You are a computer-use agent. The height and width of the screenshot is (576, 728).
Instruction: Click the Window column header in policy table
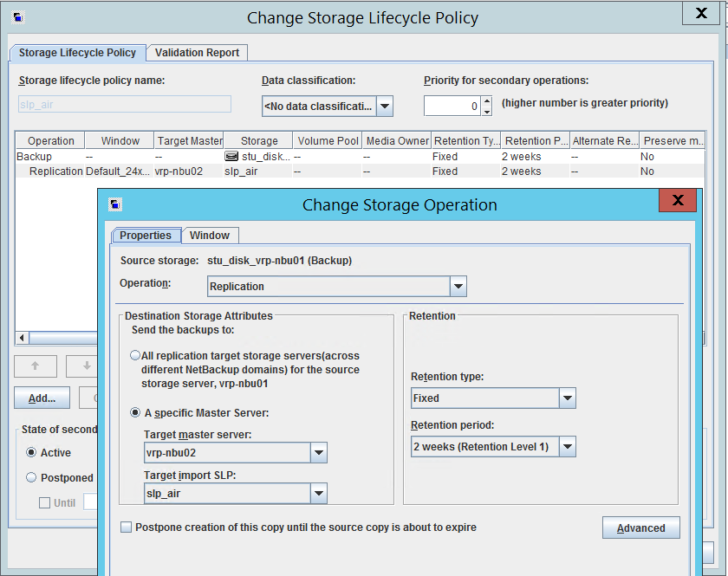pos(120,140)
